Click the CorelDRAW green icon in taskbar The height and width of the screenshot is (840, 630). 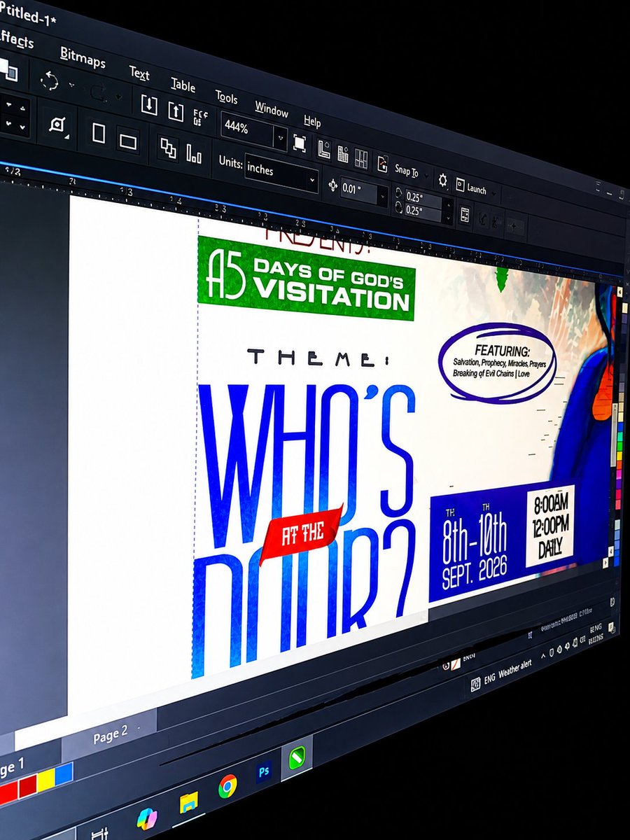pos(297,758)
